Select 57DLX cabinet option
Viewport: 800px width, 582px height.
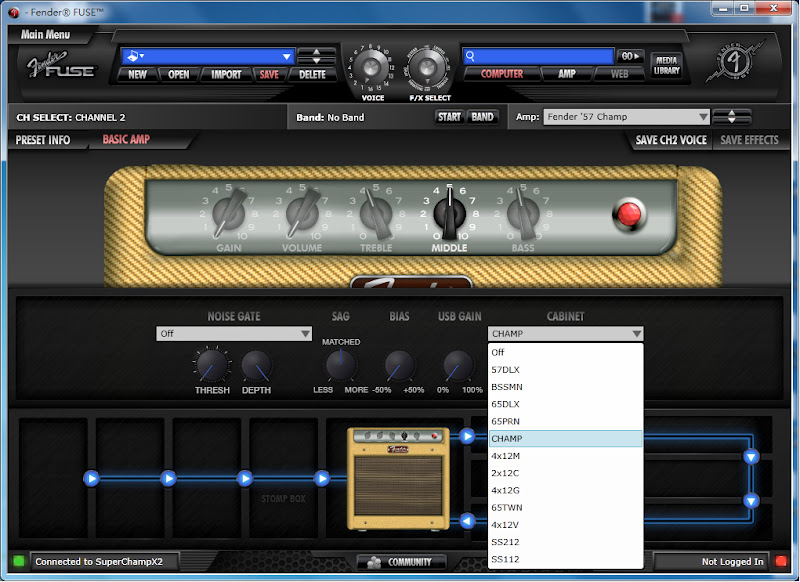click(x=565, y=370)
